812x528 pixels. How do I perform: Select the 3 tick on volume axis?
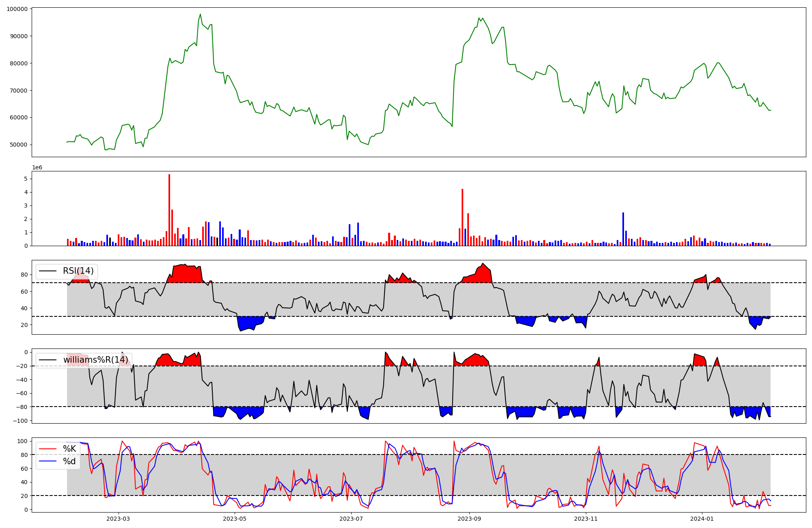point(26,206)
